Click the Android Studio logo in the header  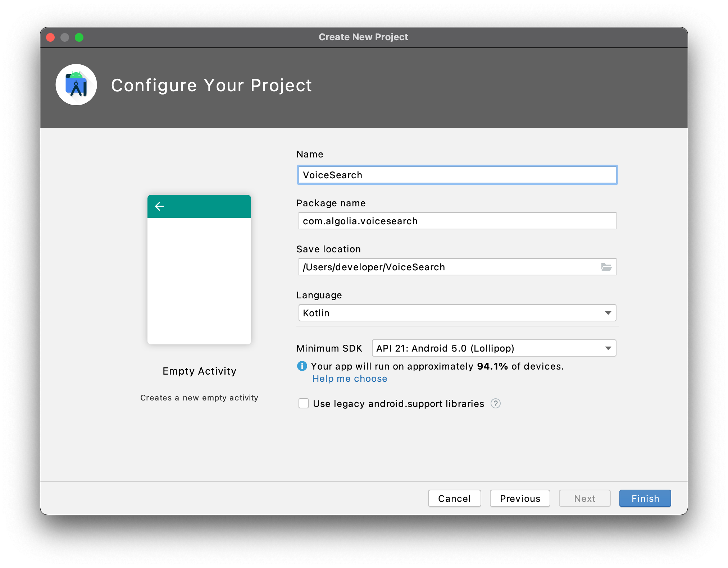pos(76,85)
